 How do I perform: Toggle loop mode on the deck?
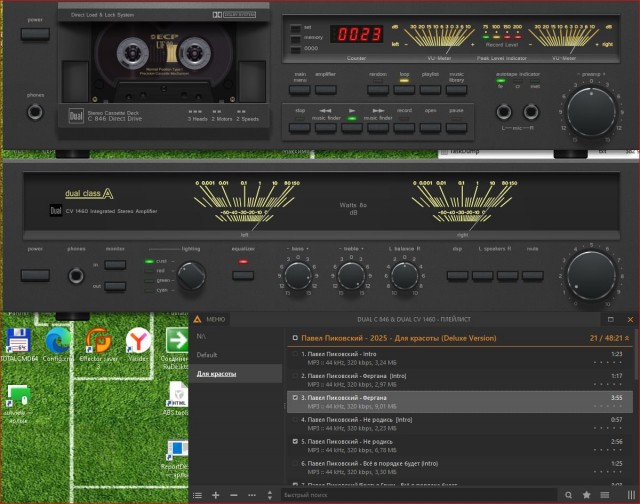pos(404,90)
